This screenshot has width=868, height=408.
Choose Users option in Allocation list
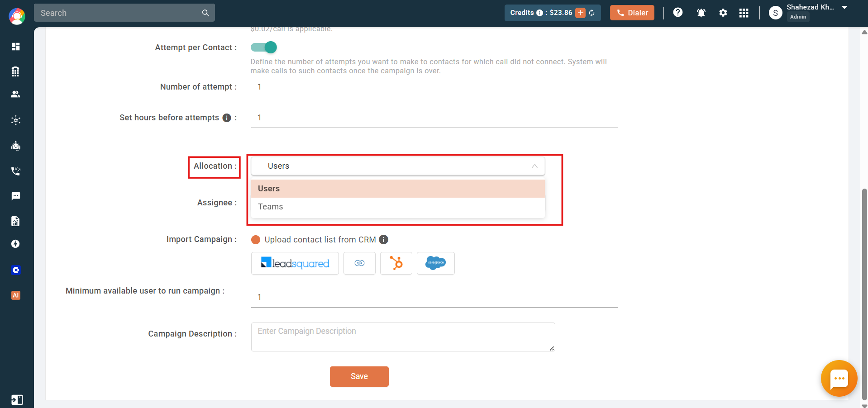[398, 189]
